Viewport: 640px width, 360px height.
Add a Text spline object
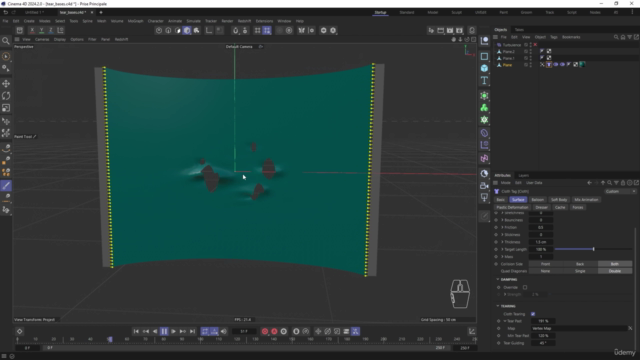pos(484,80)
